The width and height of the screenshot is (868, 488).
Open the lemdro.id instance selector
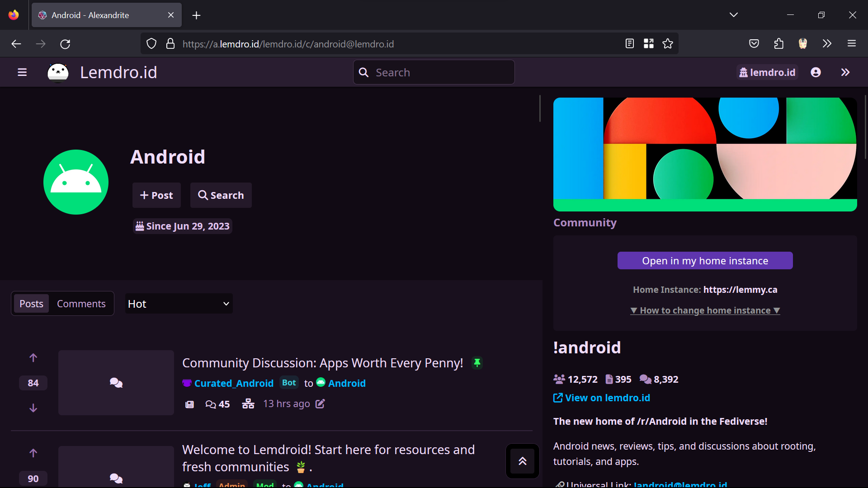pyautogui.click(x=767, y=72)
